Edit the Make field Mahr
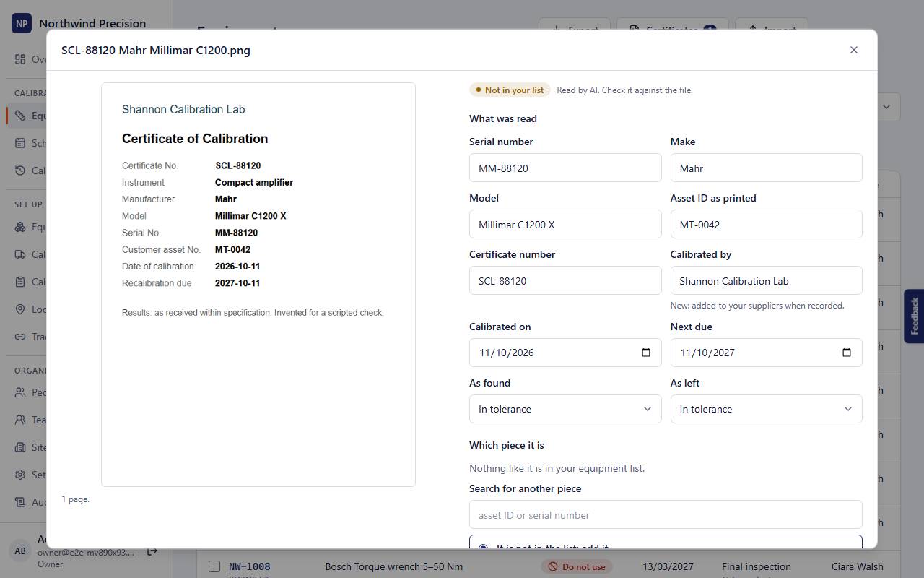Image resolution: width=924 pixels, height=578 pixels. tap(766, 168)
